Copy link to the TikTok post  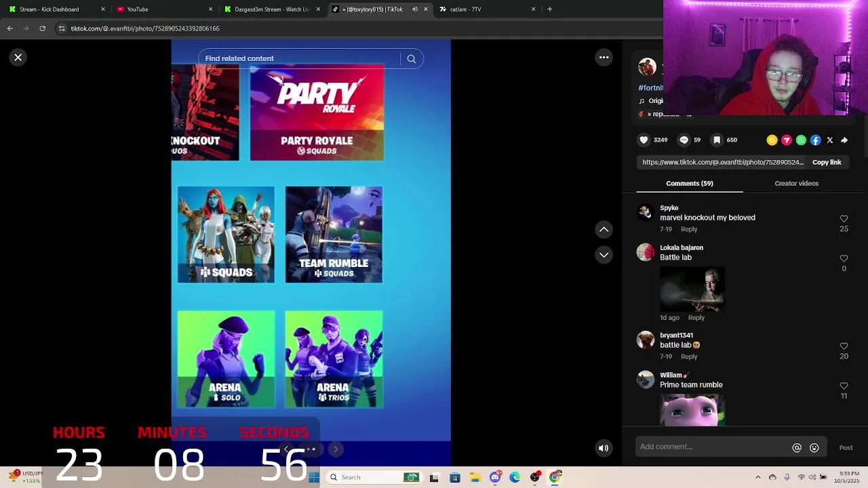pyautogui.click(x=827, y=163)
